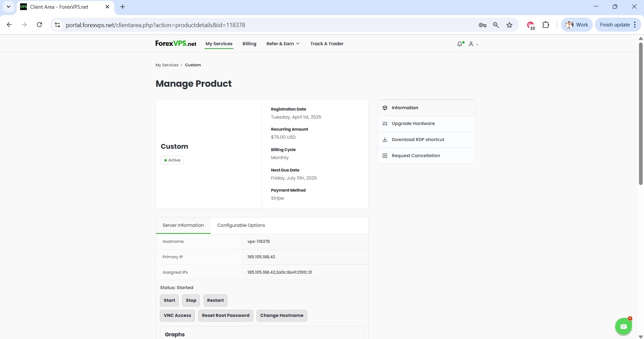
Task: Click the Information cube icon
Action: [385, 108]
